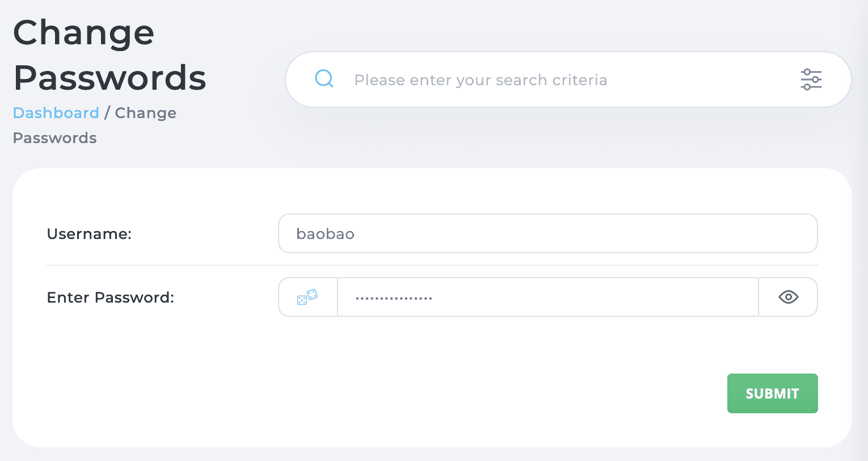Show password using the eye icon
This screenshot has height=461, width=868.
point(788,297)
